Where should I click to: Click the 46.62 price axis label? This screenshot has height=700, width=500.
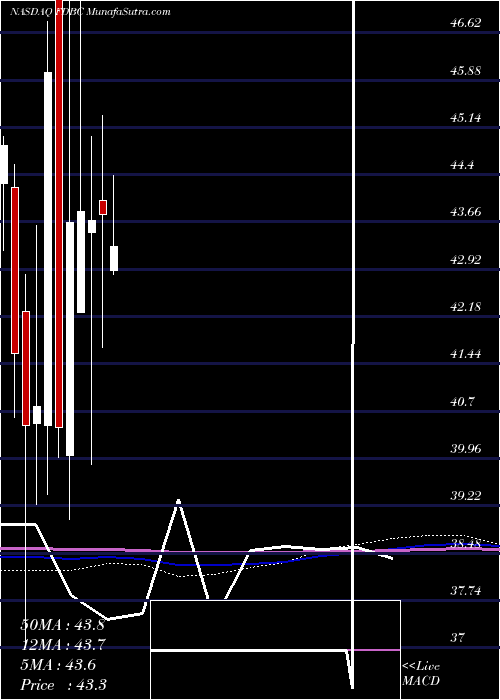coord(466,23)
